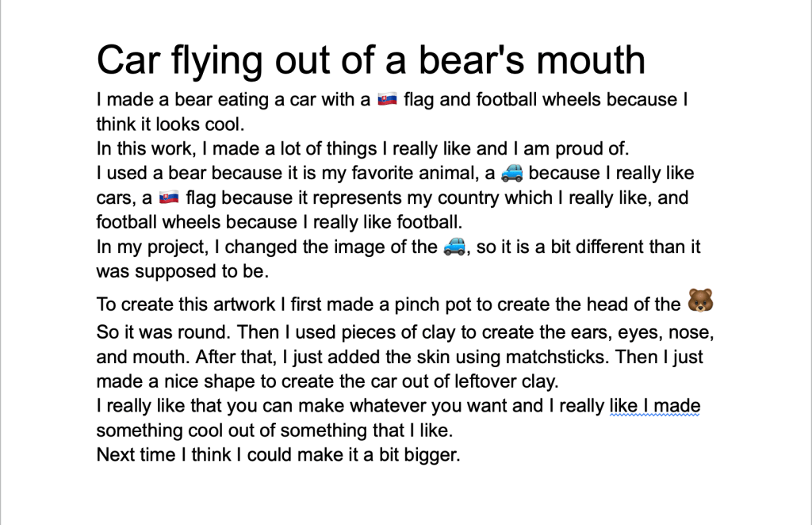Click the flag emoji before 'flag because it represents'

[169, 197]
